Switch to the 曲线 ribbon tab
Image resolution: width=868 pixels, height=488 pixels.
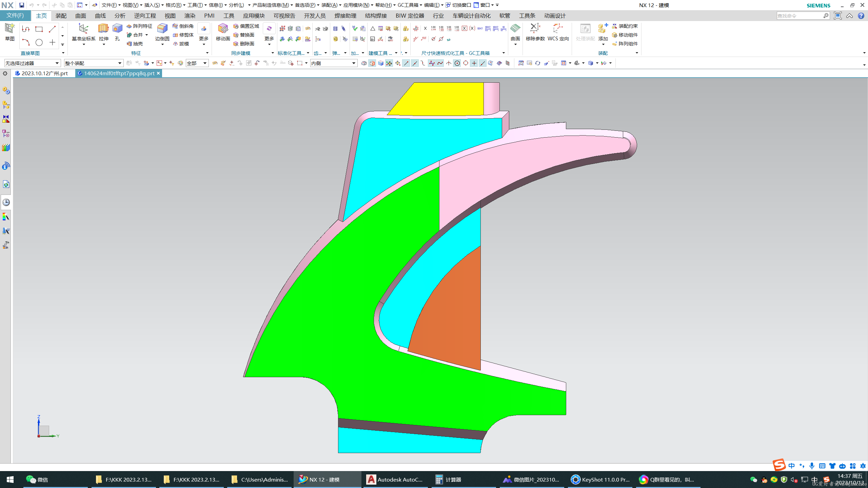100,16
